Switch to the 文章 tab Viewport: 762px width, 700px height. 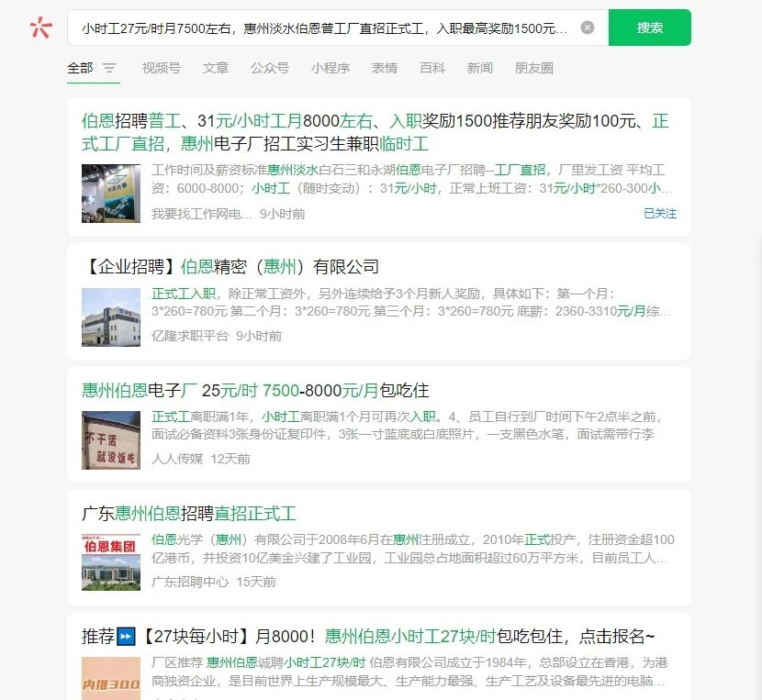pos(215,68)
